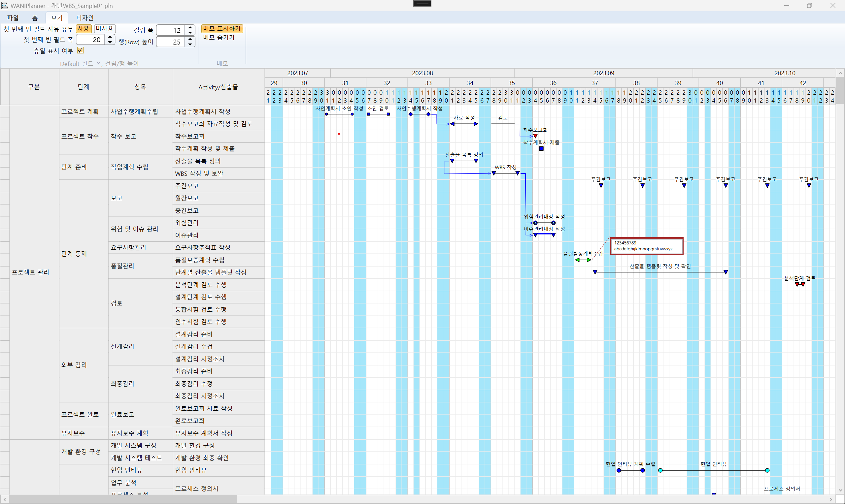Click the horizontal scrollbar thumb at bottom

pos(122,499)
